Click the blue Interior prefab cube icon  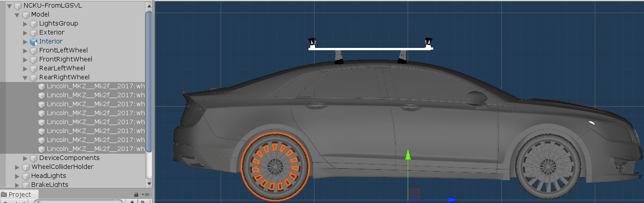pyautogui.click(x=34, y=42)
